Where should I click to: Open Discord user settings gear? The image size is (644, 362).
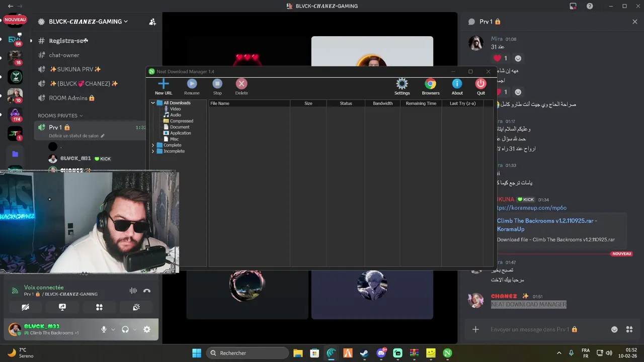[147, 329]
